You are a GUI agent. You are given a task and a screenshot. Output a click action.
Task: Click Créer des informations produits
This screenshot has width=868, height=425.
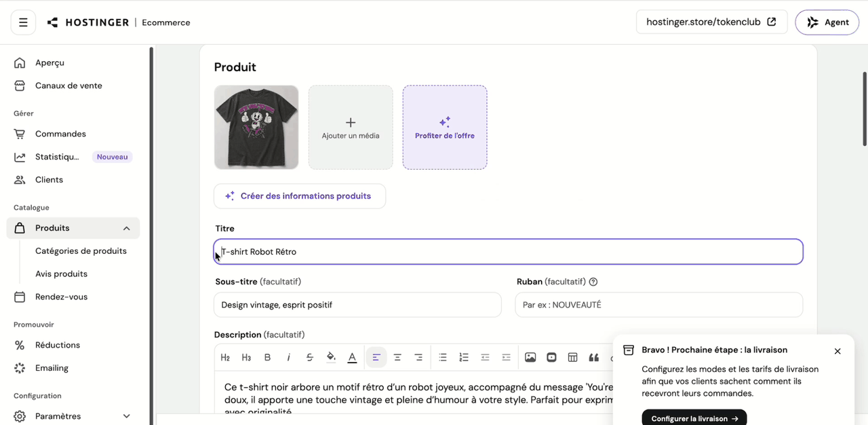(300, 196)
